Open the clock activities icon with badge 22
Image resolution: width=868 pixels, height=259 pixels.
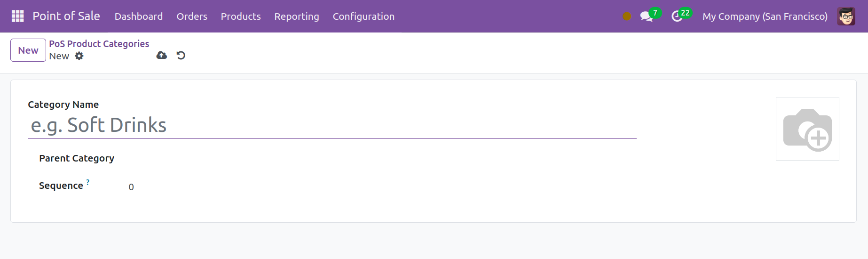click(x=677, y=16)
